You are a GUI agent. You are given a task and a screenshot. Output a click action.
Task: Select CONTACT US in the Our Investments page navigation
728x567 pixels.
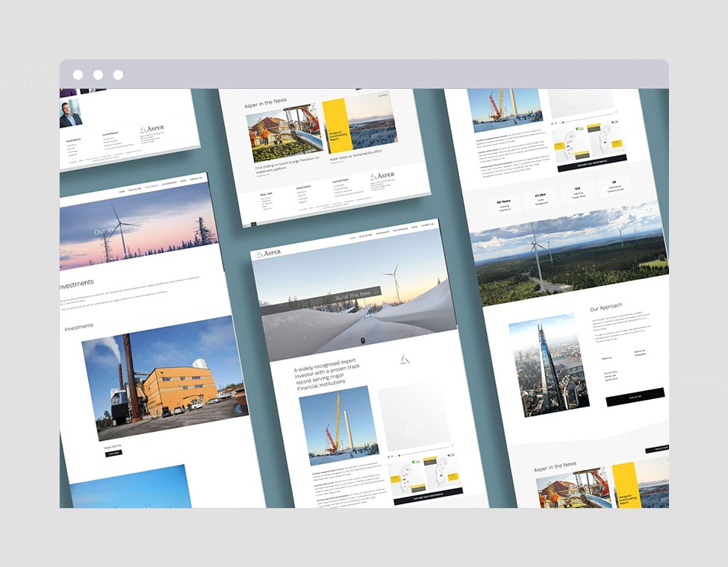(x=196, y=178)
